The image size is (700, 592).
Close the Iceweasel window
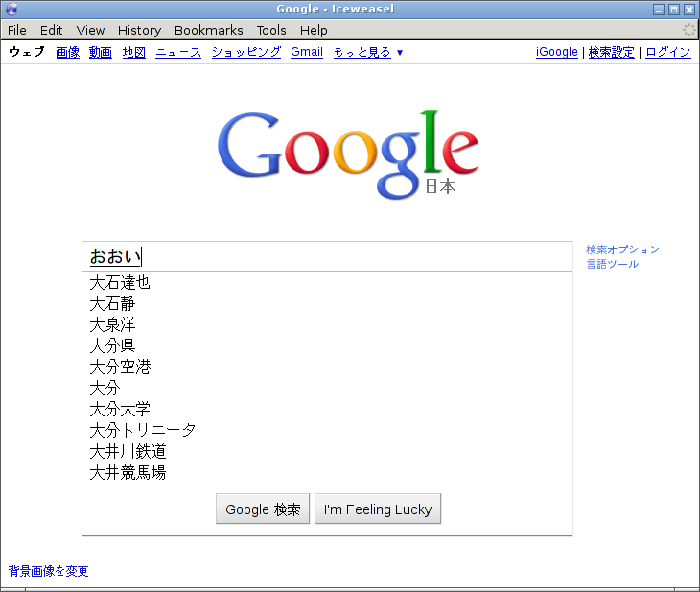689,9
